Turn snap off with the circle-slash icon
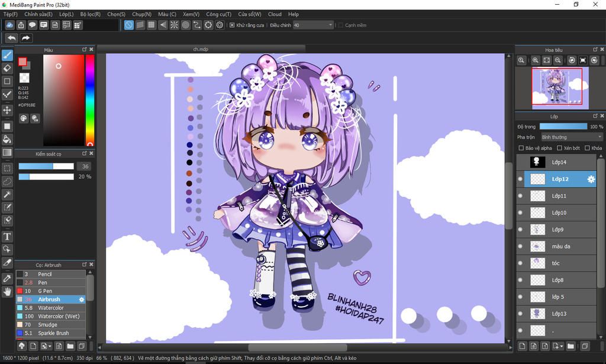This screenshot has height=364, width=606. (128, 25)
